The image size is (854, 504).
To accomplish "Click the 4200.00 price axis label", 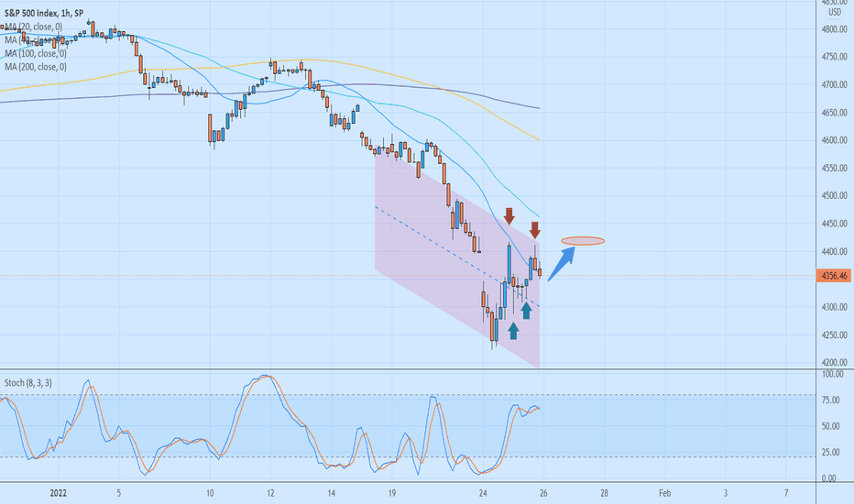I will click(835, 362).
